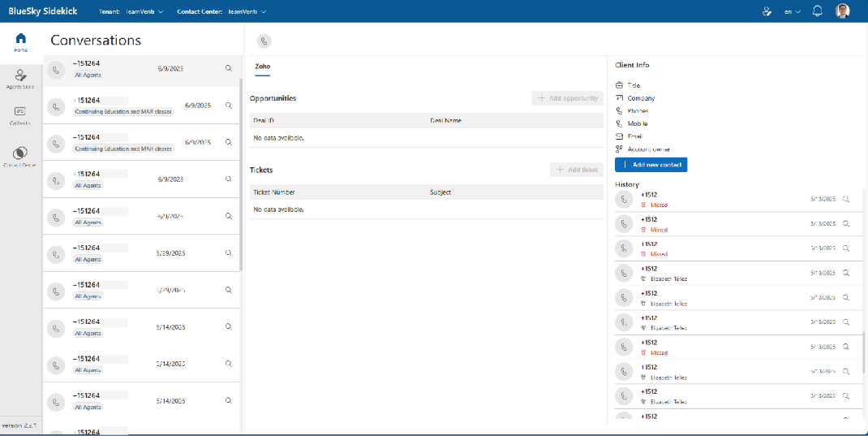
Task: Click the phone icon above the Zoho tab
Action: tap(264, 41)
